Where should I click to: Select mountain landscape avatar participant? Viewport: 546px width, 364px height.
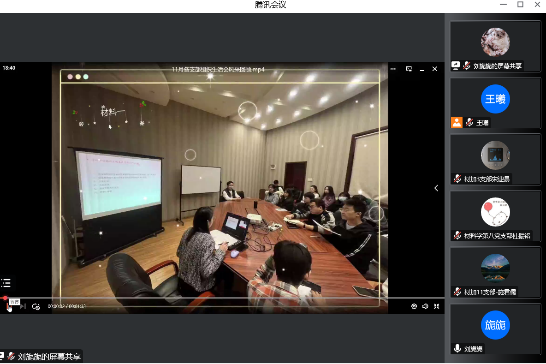[x=495, y=272]
